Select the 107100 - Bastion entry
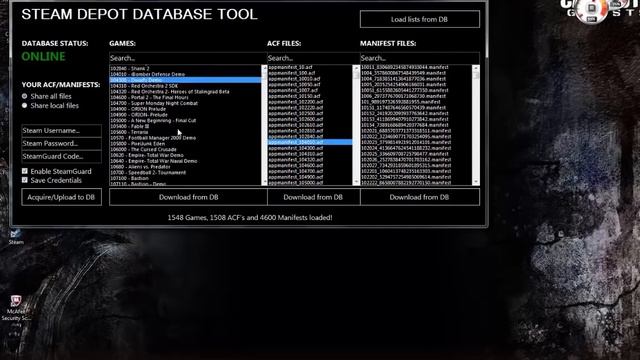 tap(185, 178)
